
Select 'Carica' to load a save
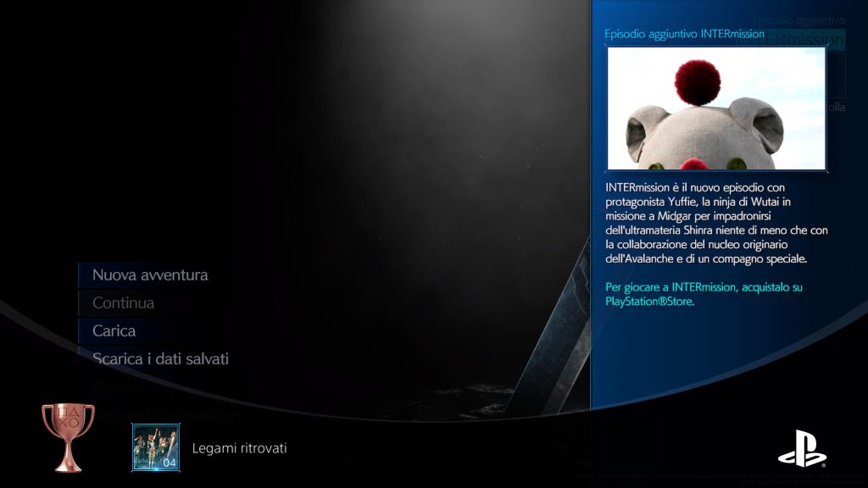coord(114,330)
